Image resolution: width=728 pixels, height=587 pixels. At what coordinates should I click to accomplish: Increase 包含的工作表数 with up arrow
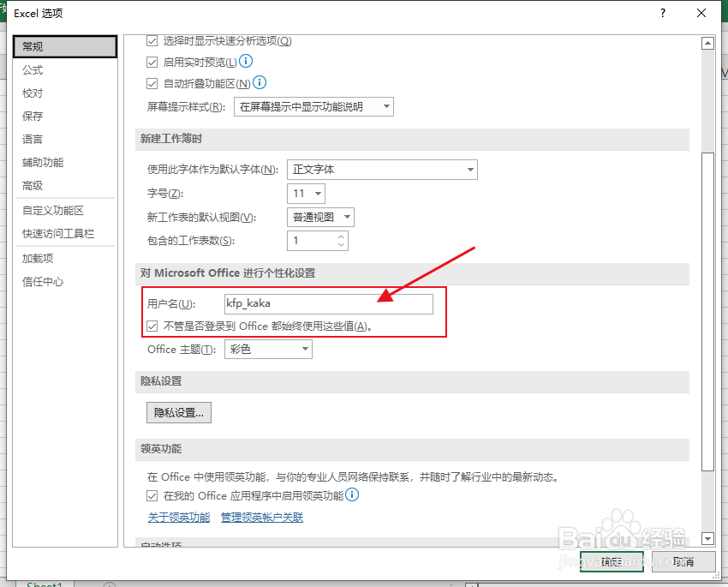(x=341, y=237)
